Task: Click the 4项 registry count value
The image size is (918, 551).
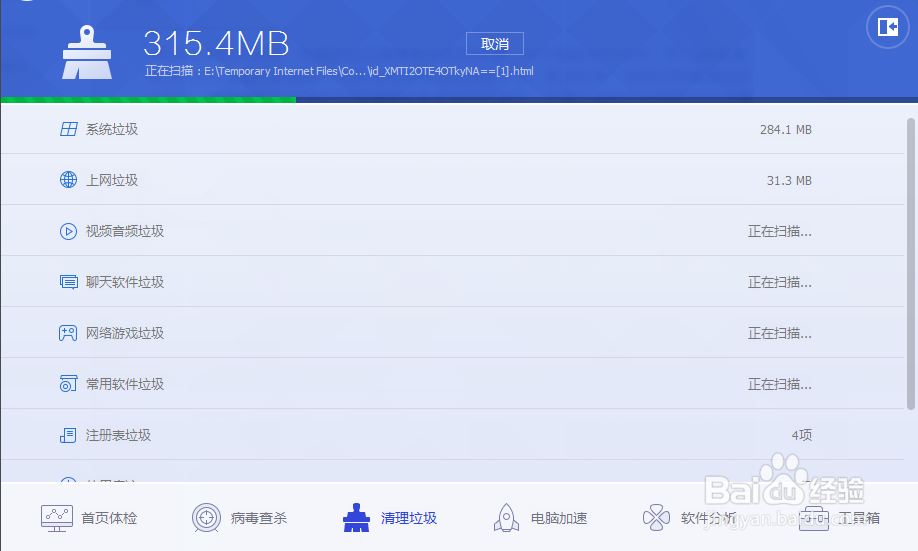Action: [x=801, y=435]
